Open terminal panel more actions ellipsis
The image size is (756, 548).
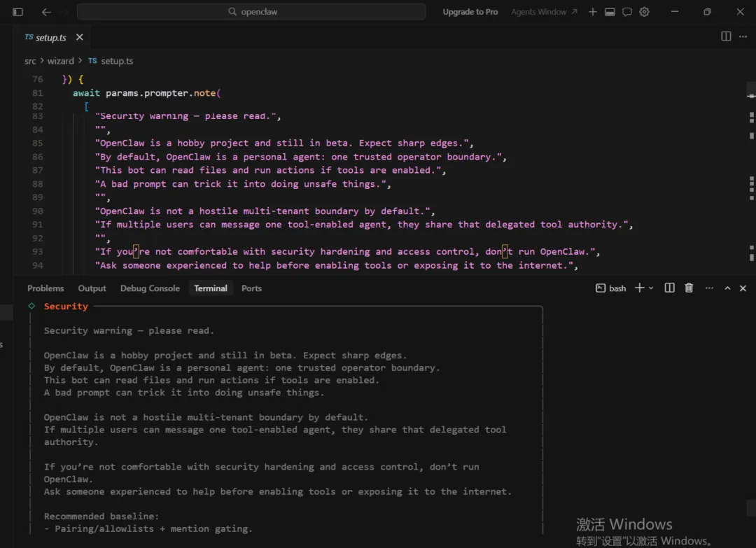tap(708, 288)
